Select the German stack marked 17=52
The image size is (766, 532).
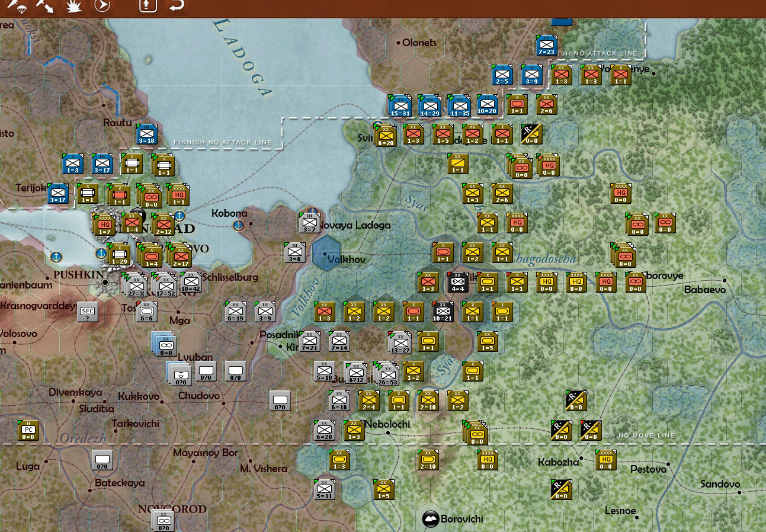[x=165, y=285]
